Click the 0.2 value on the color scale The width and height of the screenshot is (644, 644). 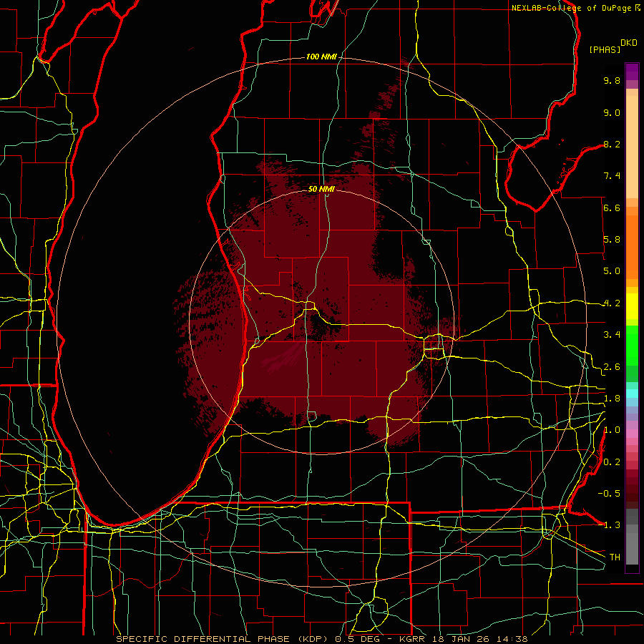[x=612, y=462]
